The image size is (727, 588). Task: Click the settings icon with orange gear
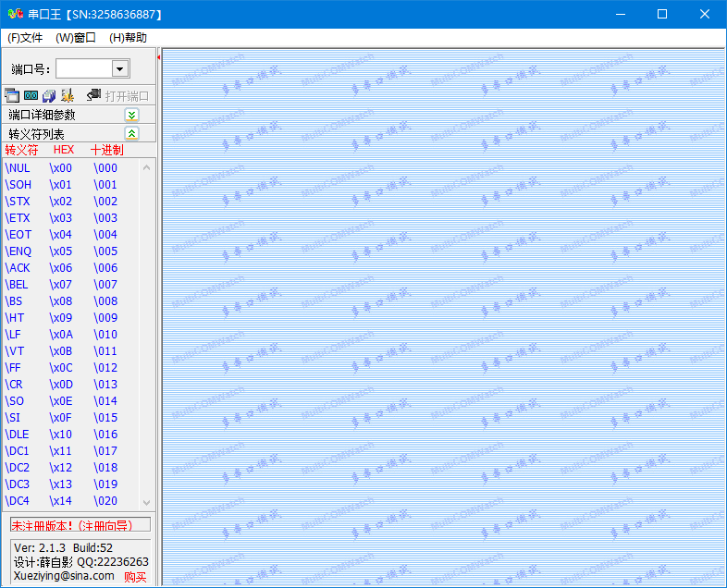[x=67, y=95]
